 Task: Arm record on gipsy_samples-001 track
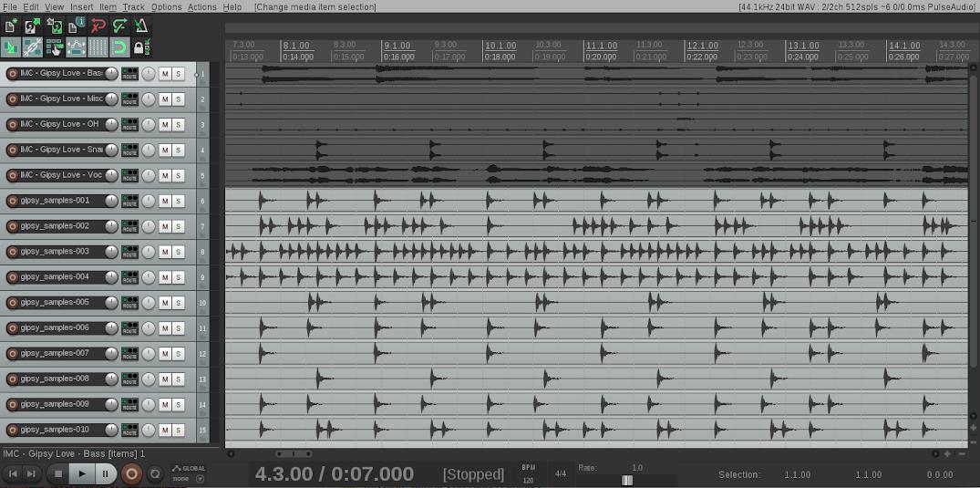(x=12, y=201)
